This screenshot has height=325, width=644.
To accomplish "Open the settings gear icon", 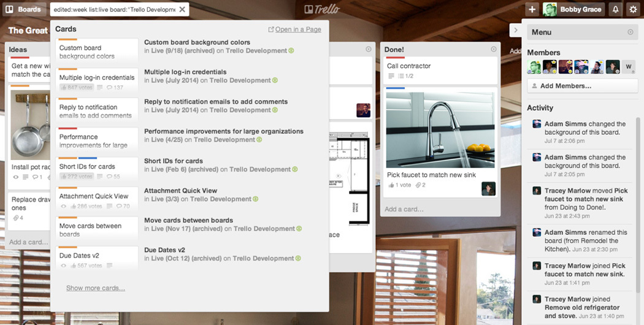I will click(633, 9).
